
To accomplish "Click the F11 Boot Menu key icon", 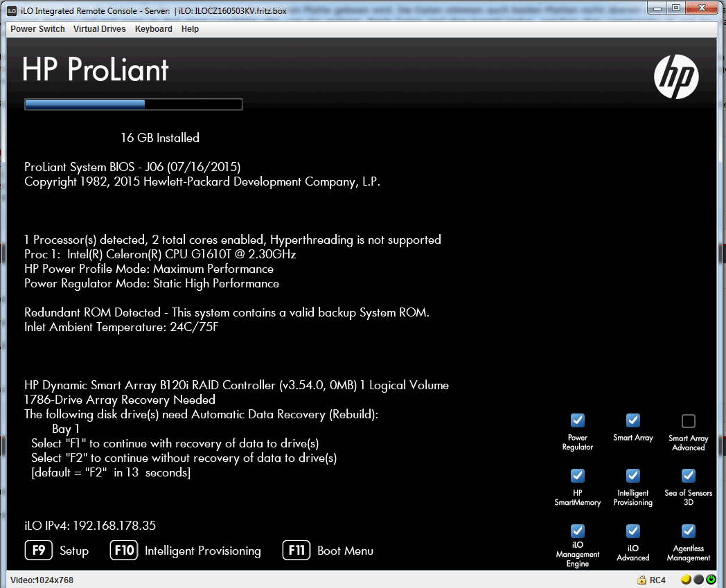I will click(296, 550).
